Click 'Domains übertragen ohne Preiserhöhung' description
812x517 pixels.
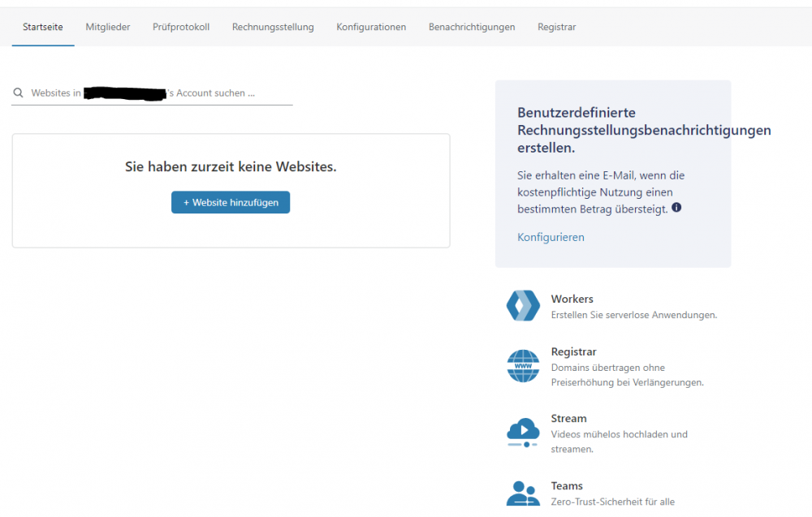(627, 375)
